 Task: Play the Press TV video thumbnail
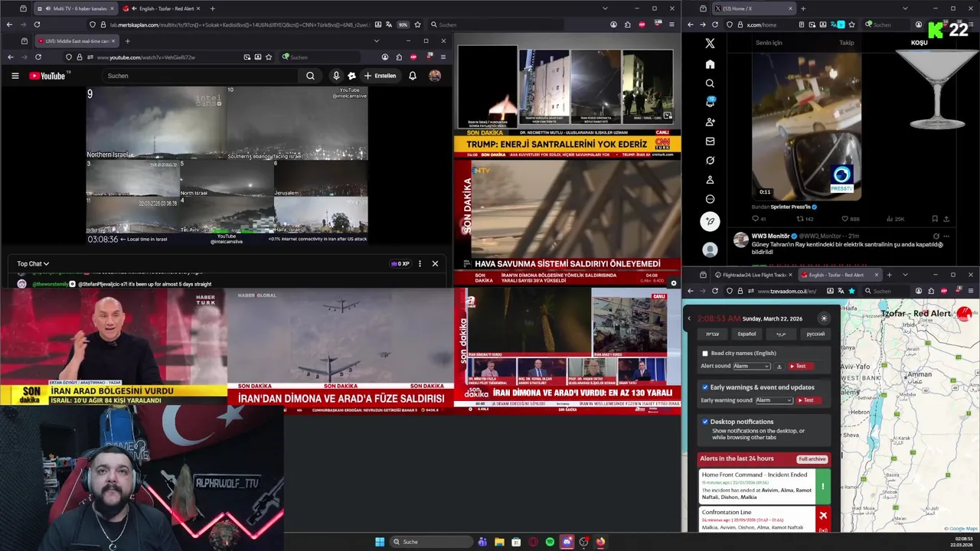[x=806, y=126]
